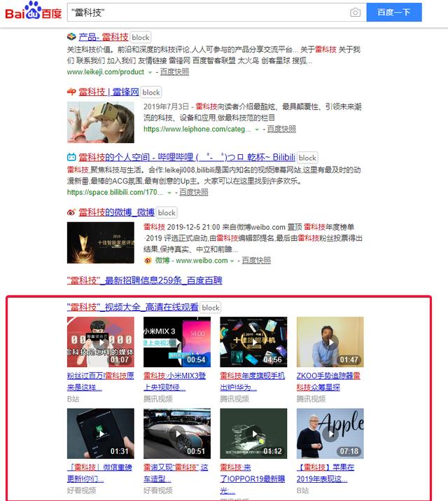Open video title 【雷科技】苹果在2019年表现这

325,473
